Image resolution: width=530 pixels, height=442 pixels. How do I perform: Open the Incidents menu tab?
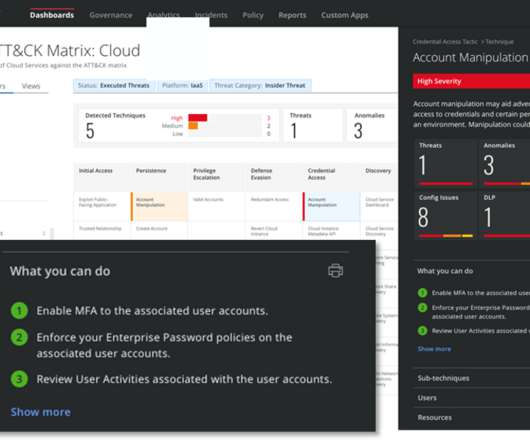pyautogui.click(x=211, y=15)
